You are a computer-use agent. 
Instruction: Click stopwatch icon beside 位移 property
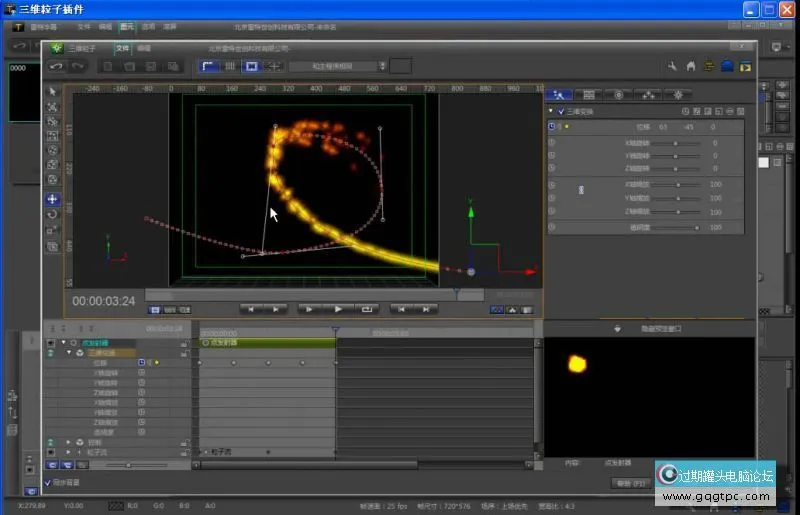pos(552,127)
